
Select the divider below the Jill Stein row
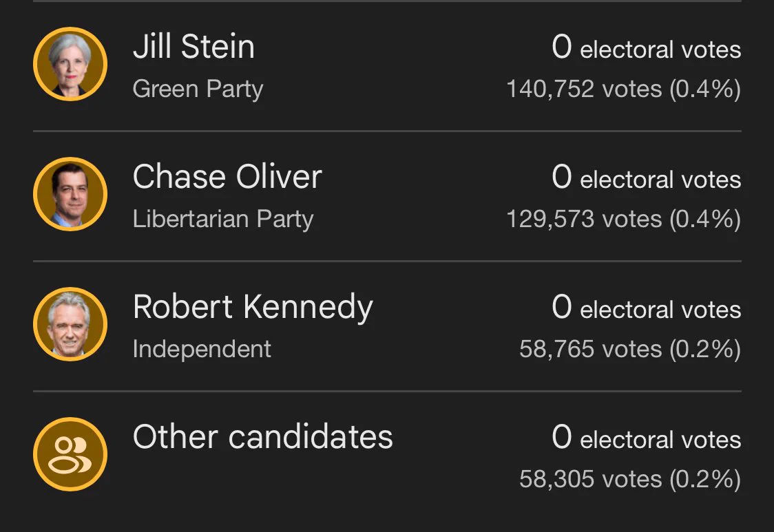pyautogui.click(x=387, y=131)
